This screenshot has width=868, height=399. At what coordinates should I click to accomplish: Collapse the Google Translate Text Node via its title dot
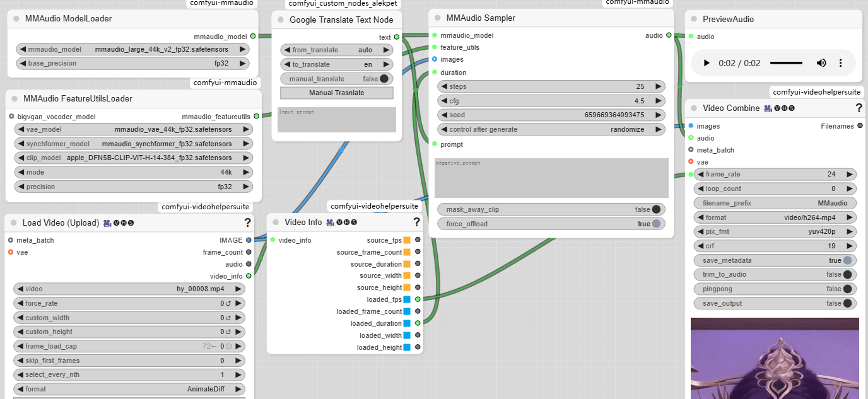[281, 20]
